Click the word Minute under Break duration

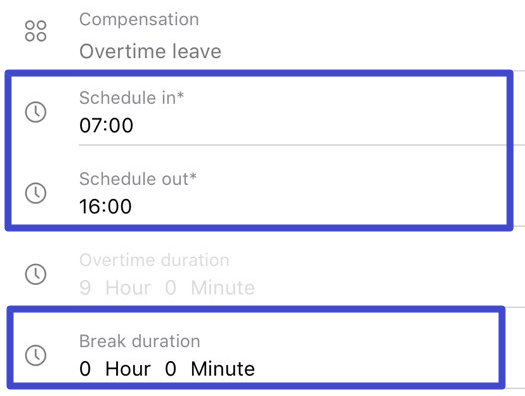(223, 369)
